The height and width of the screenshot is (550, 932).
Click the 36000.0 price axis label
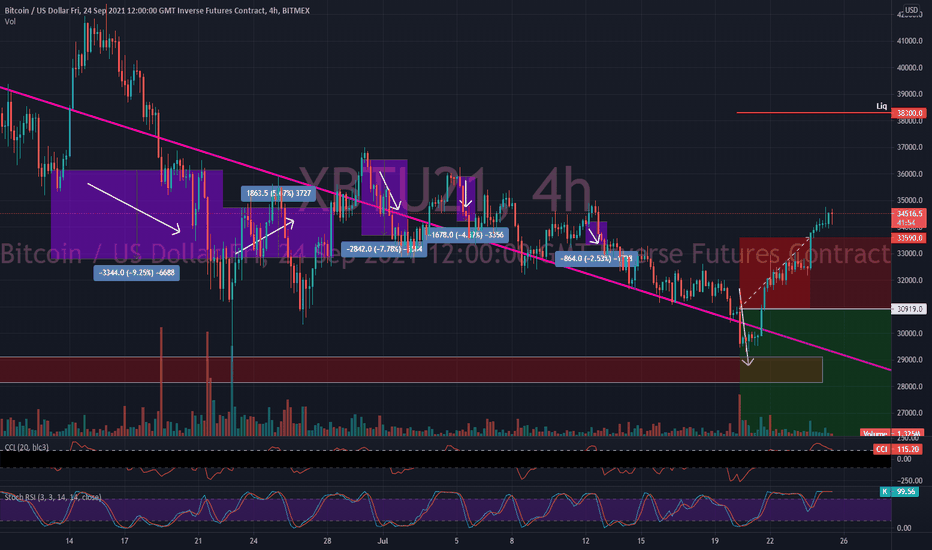(x=909, y=174)
